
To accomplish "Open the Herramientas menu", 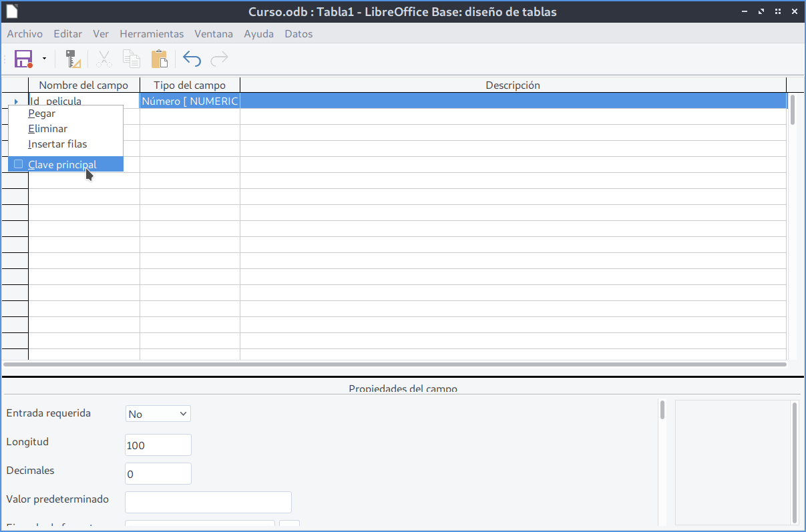I will 152,34.
